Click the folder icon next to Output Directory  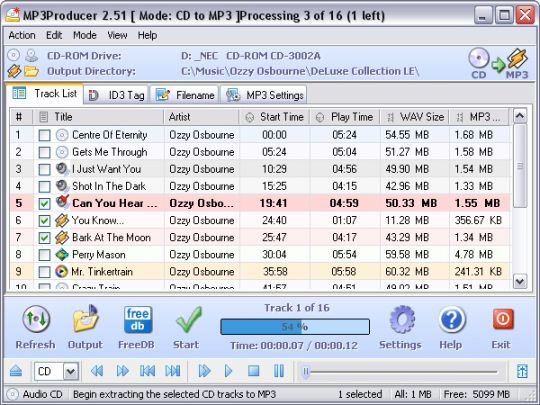pyautogui.click(x=32, y=71)
